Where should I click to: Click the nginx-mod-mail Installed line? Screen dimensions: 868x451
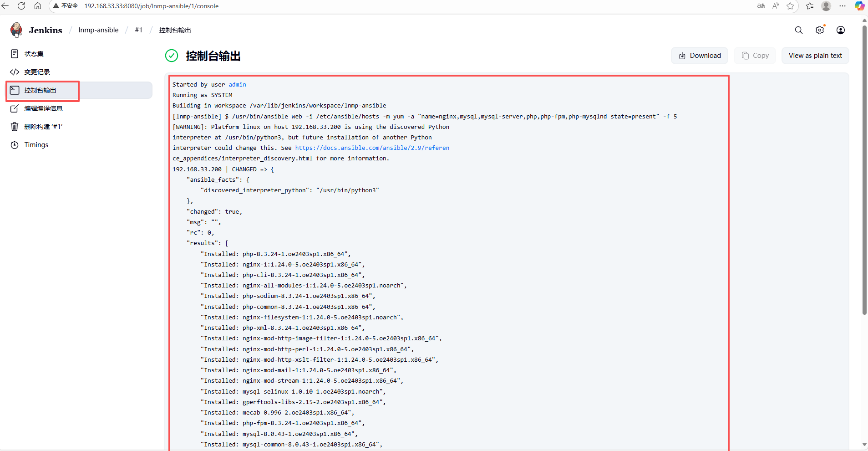[x=298, y=370]
